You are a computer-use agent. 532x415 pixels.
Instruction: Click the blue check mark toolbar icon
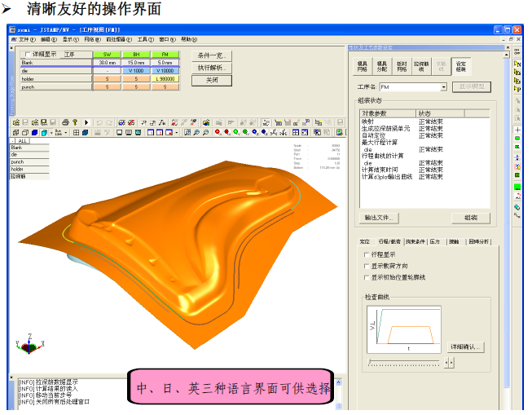click(x=121, y=122)
